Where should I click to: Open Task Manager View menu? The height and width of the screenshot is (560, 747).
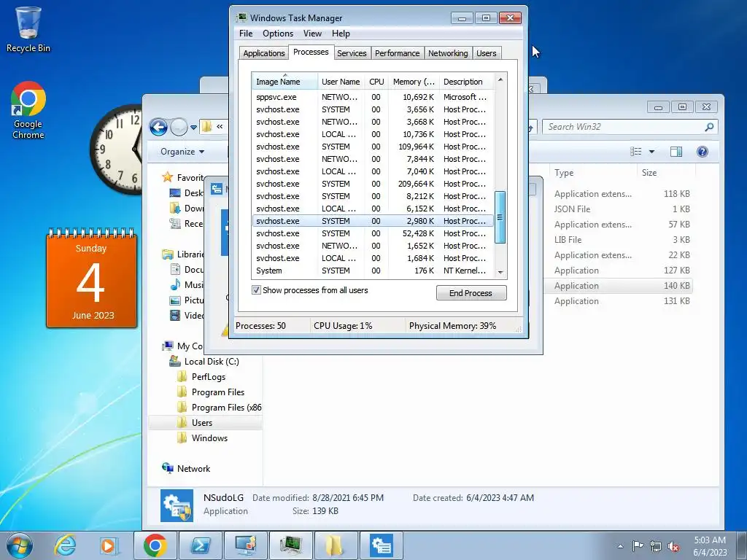click(x=312, y=34)
